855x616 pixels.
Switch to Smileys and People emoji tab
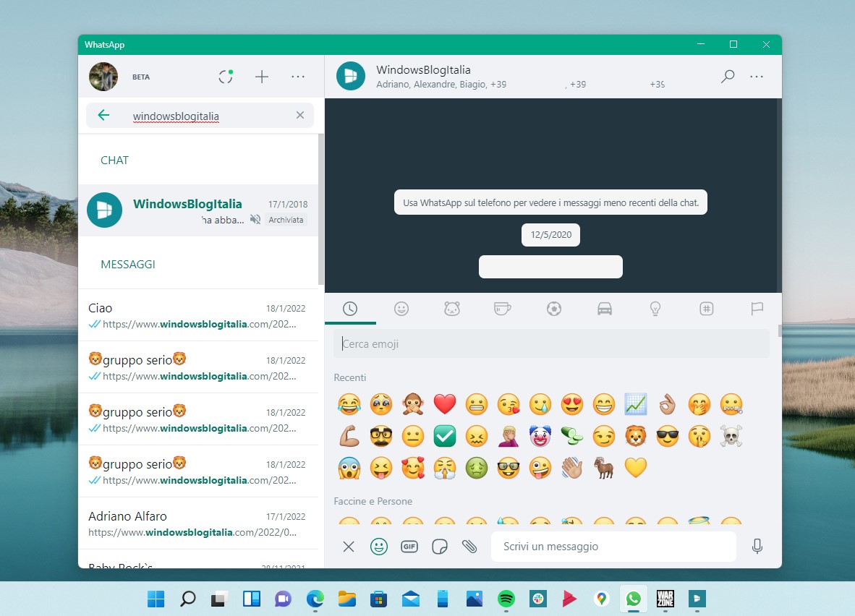pos(401,309)
